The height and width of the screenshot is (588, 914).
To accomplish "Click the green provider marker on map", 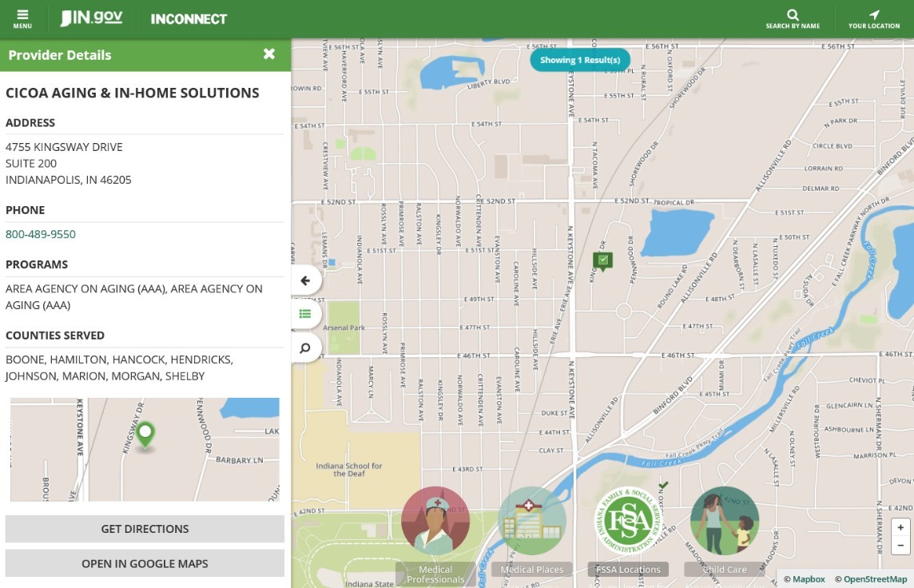I will 602,260.
